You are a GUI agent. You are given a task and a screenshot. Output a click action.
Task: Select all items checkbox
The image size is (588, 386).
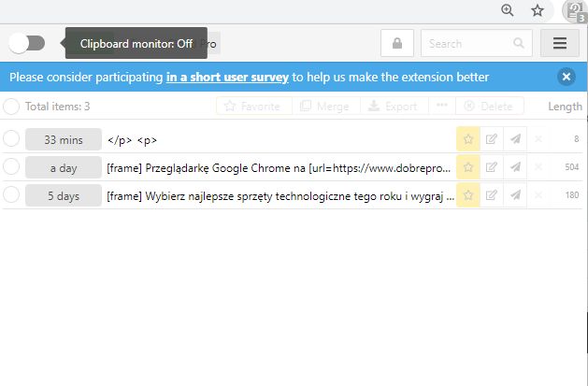tap(12, 107)
